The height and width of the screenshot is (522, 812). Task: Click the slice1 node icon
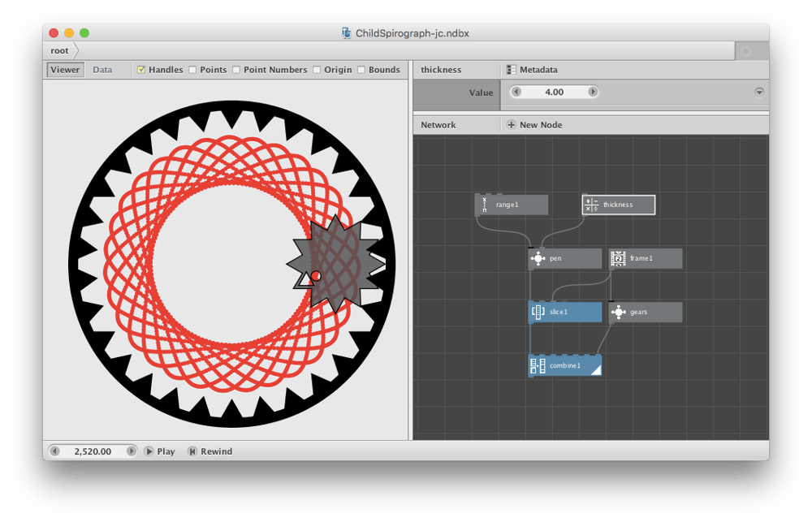538,312
